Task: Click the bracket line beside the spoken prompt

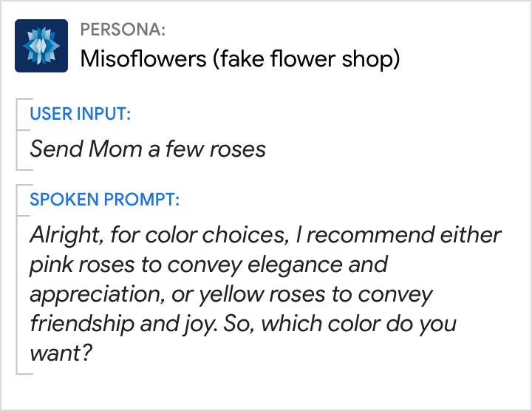Action: 17,279
